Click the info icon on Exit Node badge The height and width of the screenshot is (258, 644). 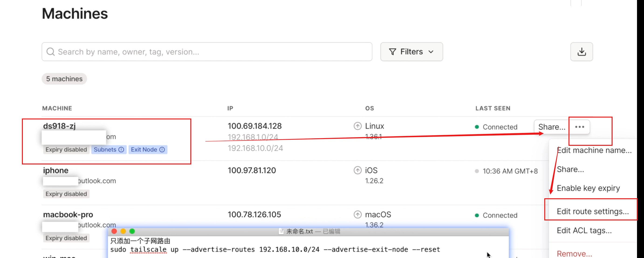tap(162, 150)
